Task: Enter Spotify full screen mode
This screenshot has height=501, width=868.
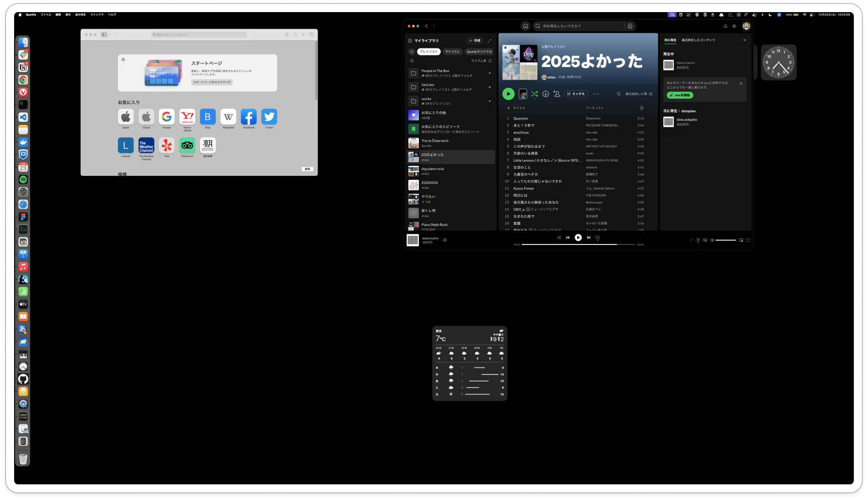Action: (748, 240)
